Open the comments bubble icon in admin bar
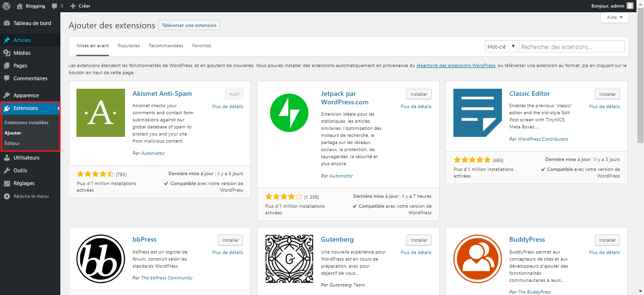 click(x=55, y=6)
